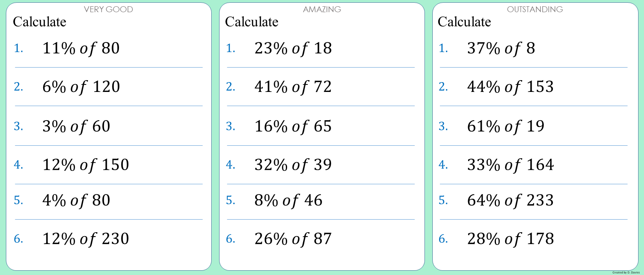Viewport: 644px width, 275px height.
Task: Select the 64% of 233 question
Action: (x=510, y=200)
